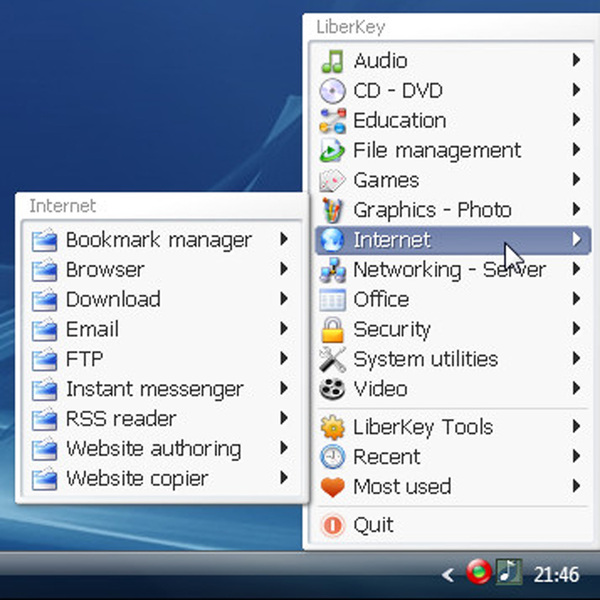This screenshot has width=600, height=600.
Task: Click the red LiberKey tray icon
Action: point(478,571)
